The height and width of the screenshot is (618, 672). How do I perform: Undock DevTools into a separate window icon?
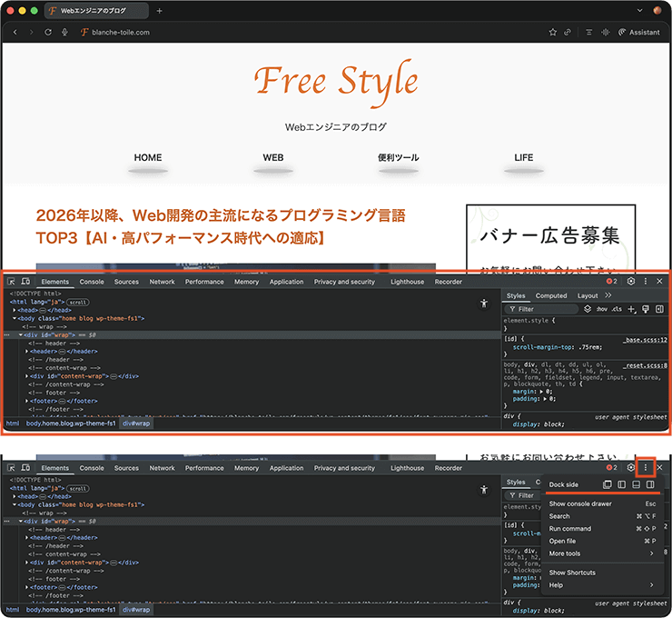point(608,484)
